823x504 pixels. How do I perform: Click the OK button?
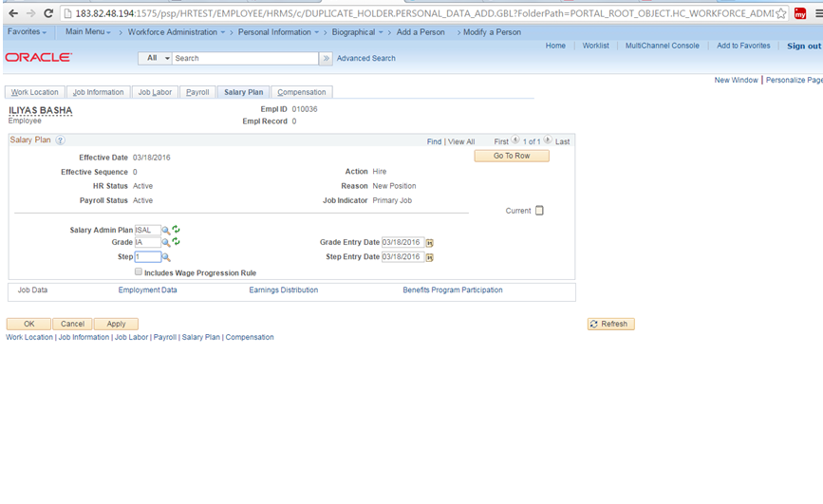point(28,324)
